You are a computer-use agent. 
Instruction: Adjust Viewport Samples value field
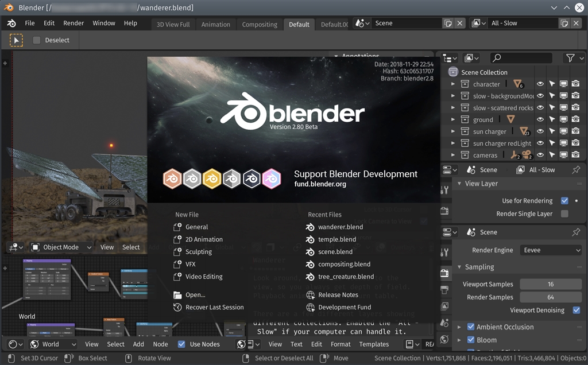[551, 285]
